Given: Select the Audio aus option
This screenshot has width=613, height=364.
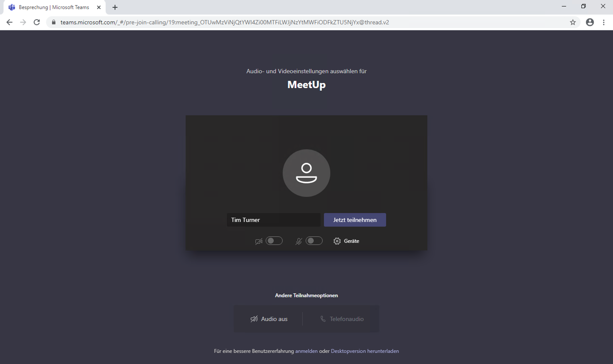Looking at the screenshot, I should 269,319.
